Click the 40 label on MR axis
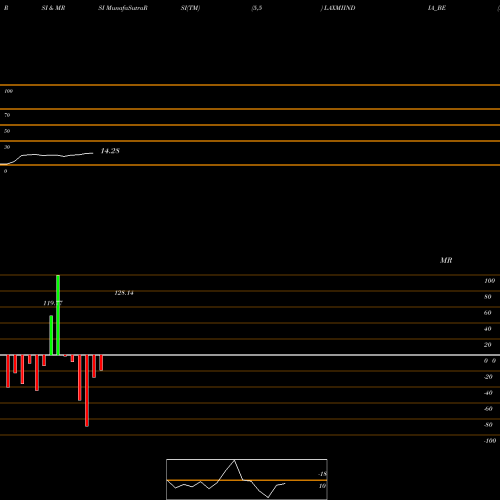 tap(488, 329)
